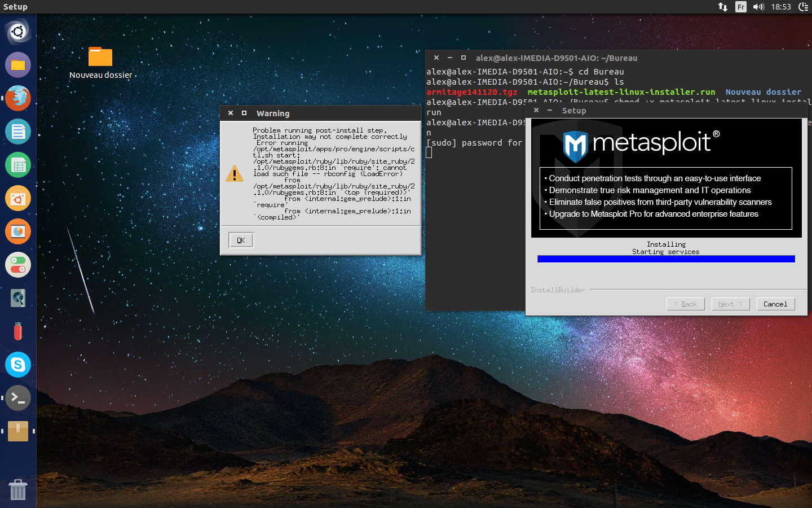The height and width of the screenshot is (508, 812).
Task: Click the 'Setup' title in top panel
Action: 15,7
